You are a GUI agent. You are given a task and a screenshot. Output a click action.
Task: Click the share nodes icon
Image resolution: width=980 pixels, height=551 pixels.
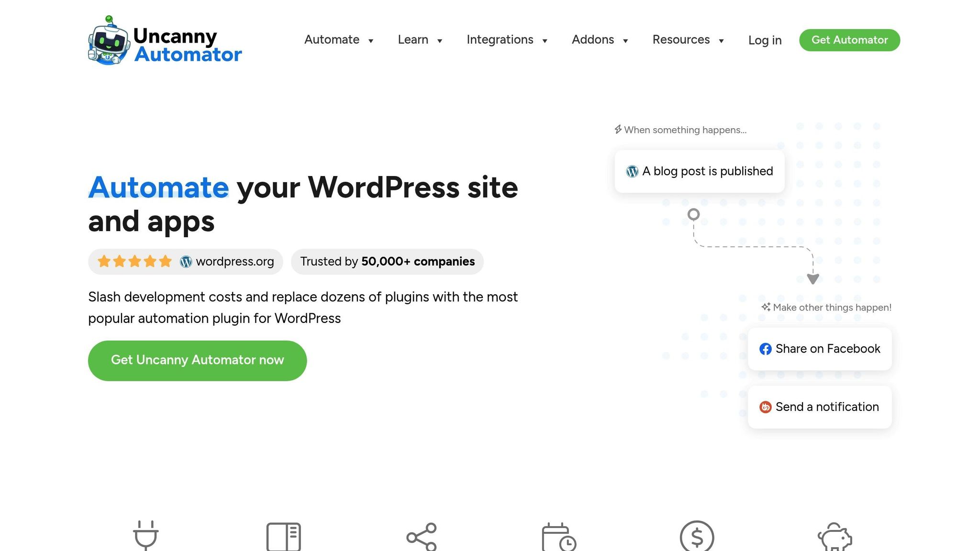click(x=421, y=537)
